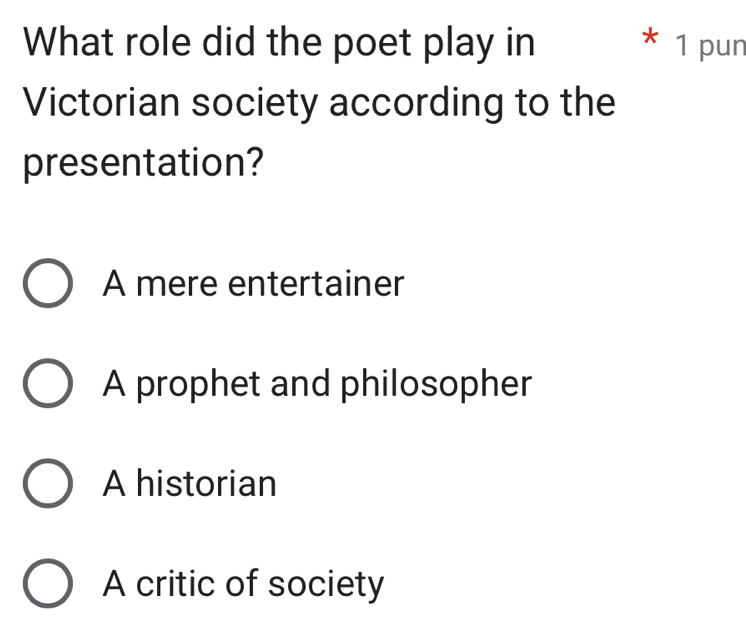The height and width of the screenshot is (634, 746).
Task: Click the "A prophet and philosopher" label text
Action: click(x=317, y=384)
